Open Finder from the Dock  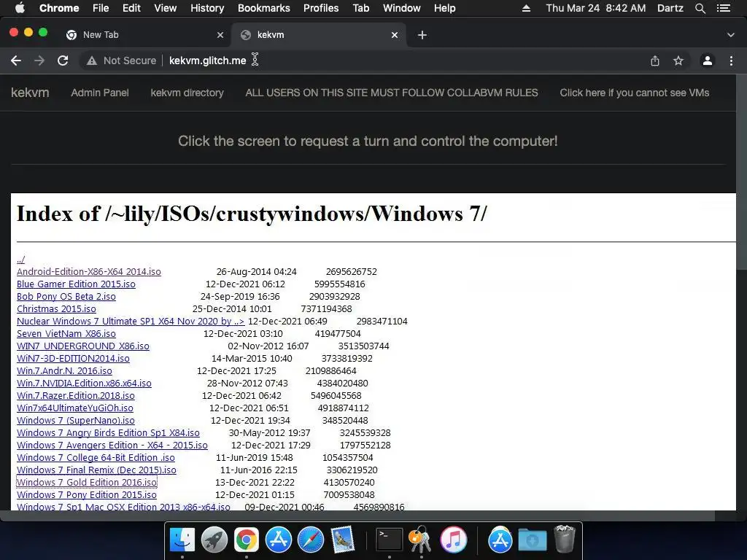click(x=182, y=540)
